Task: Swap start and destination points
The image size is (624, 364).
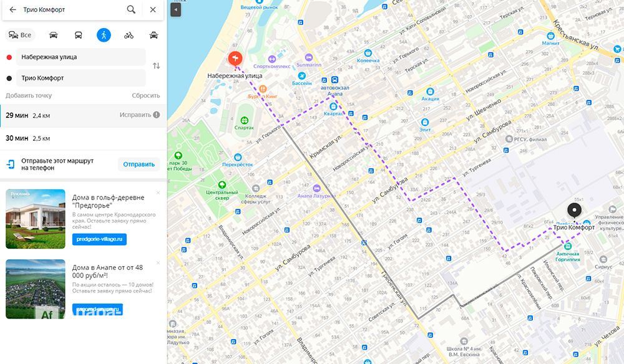Action: (x=157, y=65)
